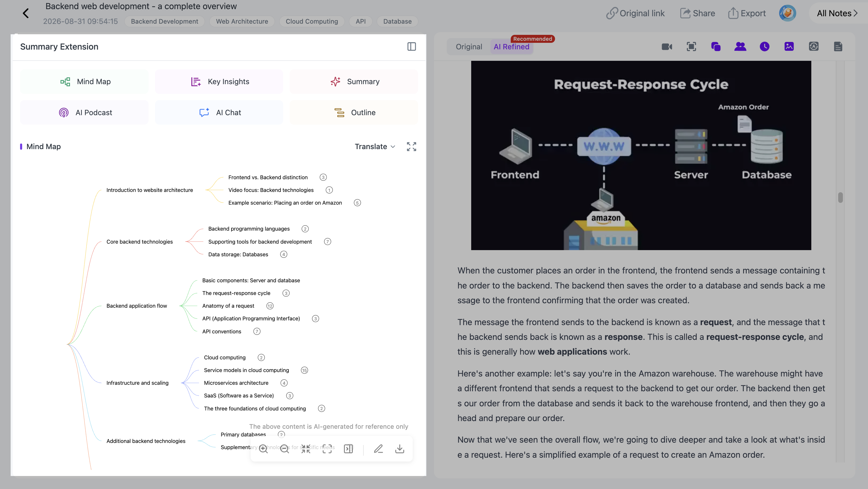This screenshot has height=489, width=868.
Task: Start an AI Chat
Action: (x=219, y=113)
